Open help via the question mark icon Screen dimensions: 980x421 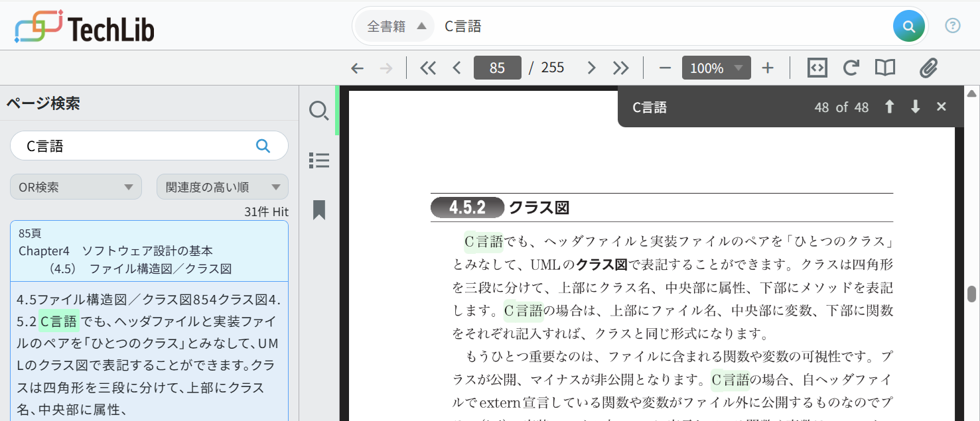[x=953, y=25]
